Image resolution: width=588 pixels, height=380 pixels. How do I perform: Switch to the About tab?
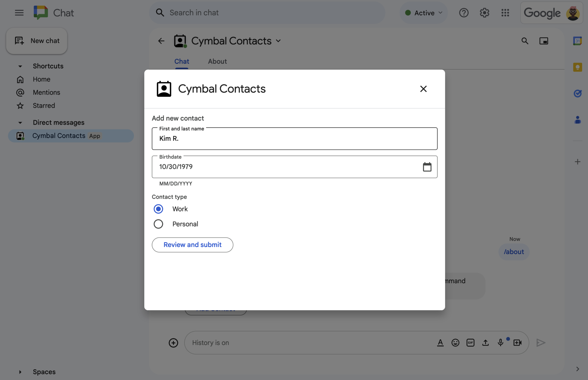click(x=217, y=61)
